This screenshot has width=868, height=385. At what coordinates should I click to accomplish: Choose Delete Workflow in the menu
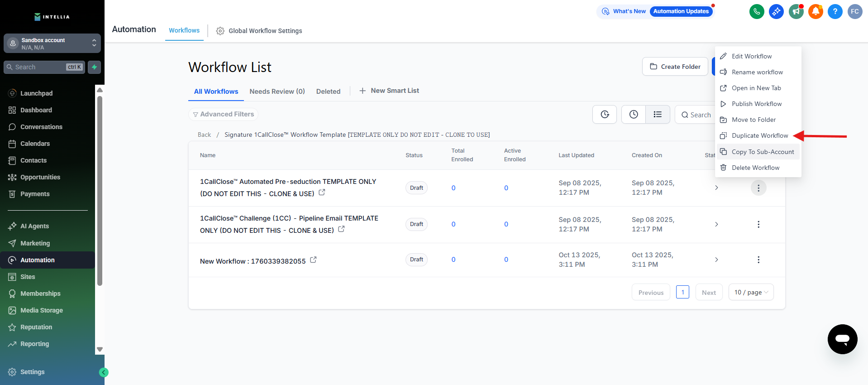755,168
